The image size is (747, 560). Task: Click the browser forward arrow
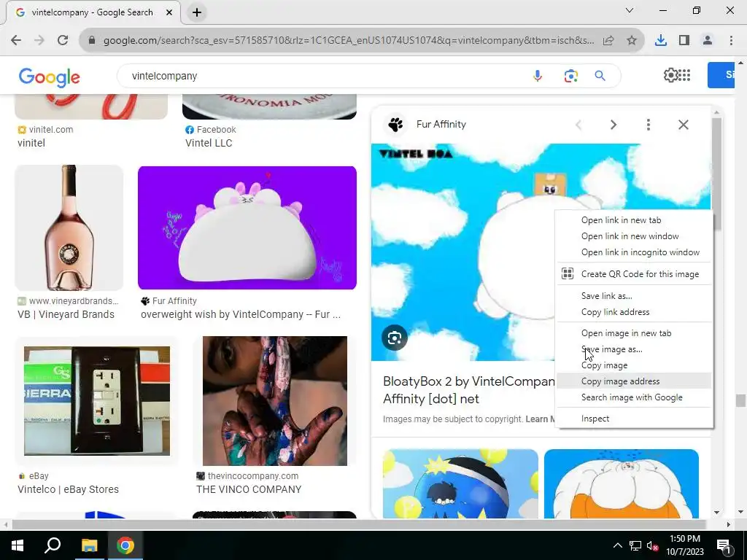(x=39, y=41)
